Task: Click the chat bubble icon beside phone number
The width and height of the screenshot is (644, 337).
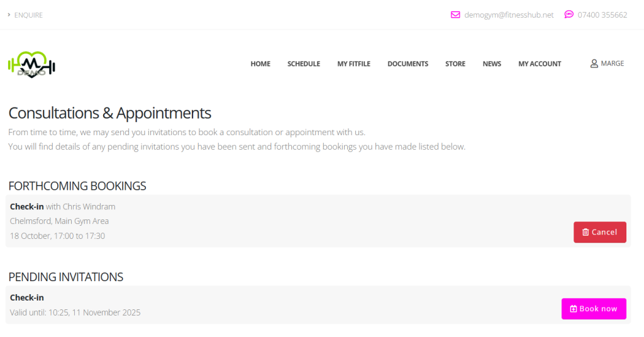Action: (x=569, y=14)
